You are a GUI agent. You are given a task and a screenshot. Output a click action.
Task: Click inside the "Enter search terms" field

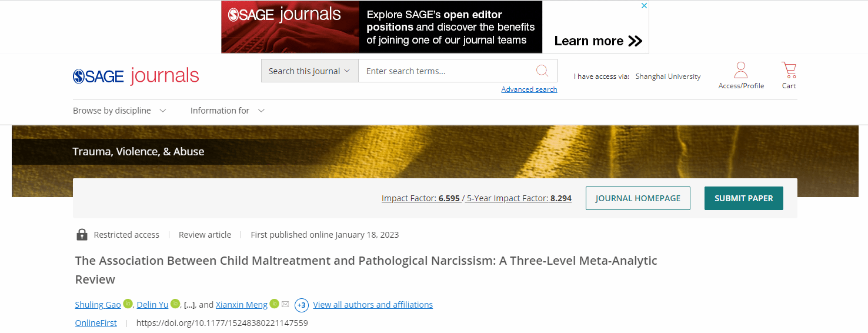pyautogui.click(x=447, y=71)
